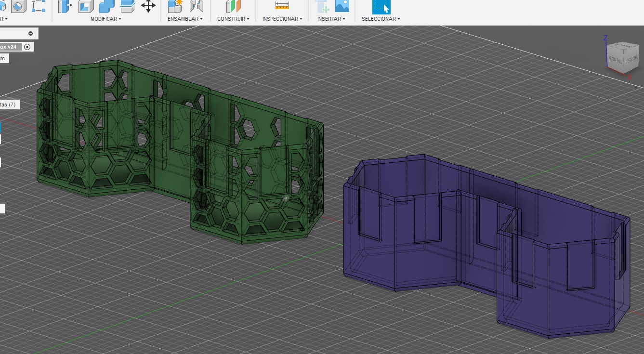Click the FRONTAL face of the ViewCube
This screenshot has width=644, height=354.
616,58
